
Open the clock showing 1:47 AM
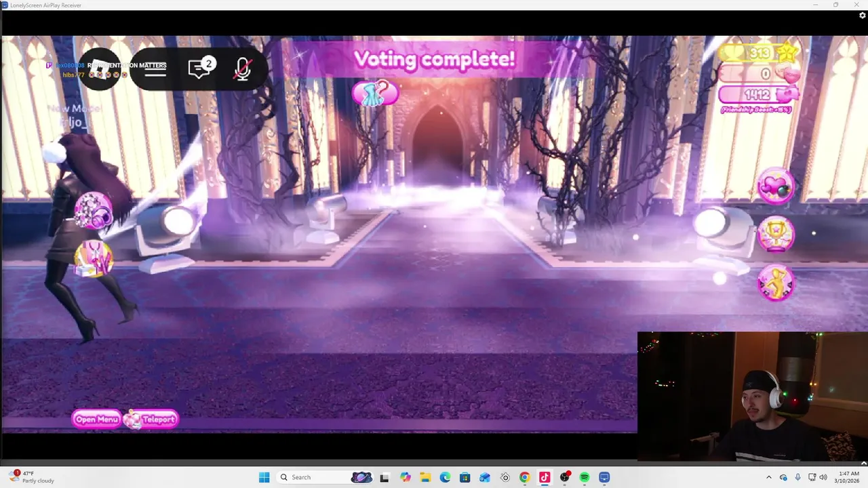click(848, 477)
